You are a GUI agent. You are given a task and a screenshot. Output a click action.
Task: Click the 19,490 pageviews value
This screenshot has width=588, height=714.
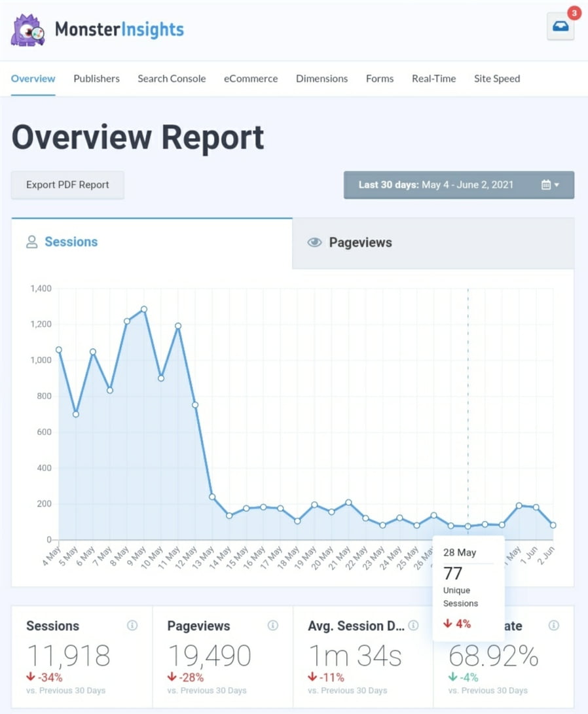pyautogui.click(x=209, y=656)
